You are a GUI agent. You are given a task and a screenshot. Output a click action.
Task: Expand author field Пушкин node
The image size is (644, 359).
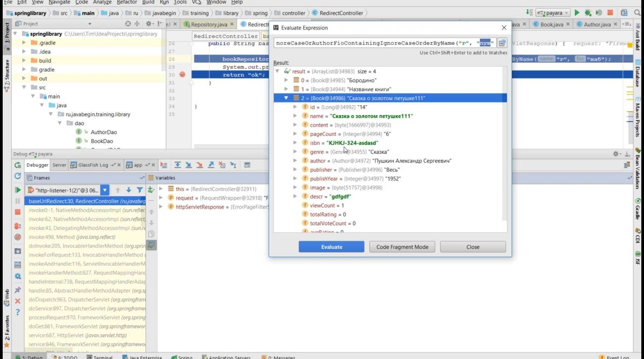(x=295, y=160)
